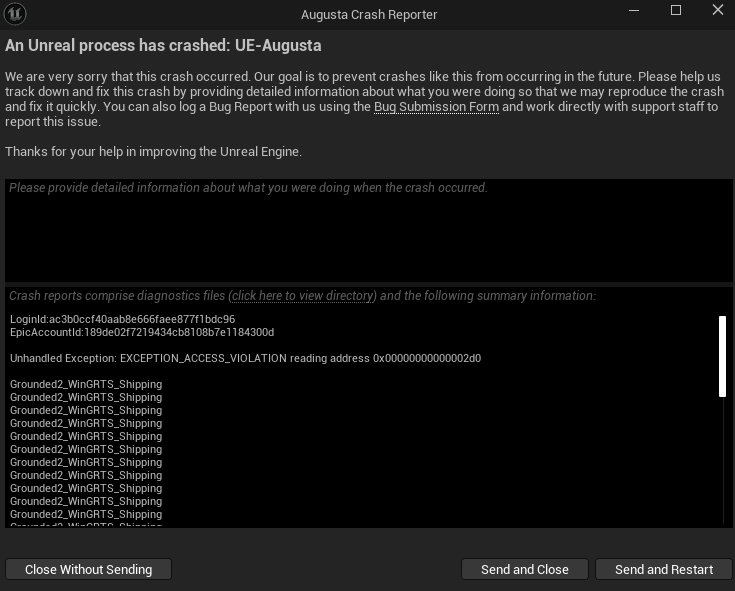Focus the crash description text box

(x=368, y=230)
